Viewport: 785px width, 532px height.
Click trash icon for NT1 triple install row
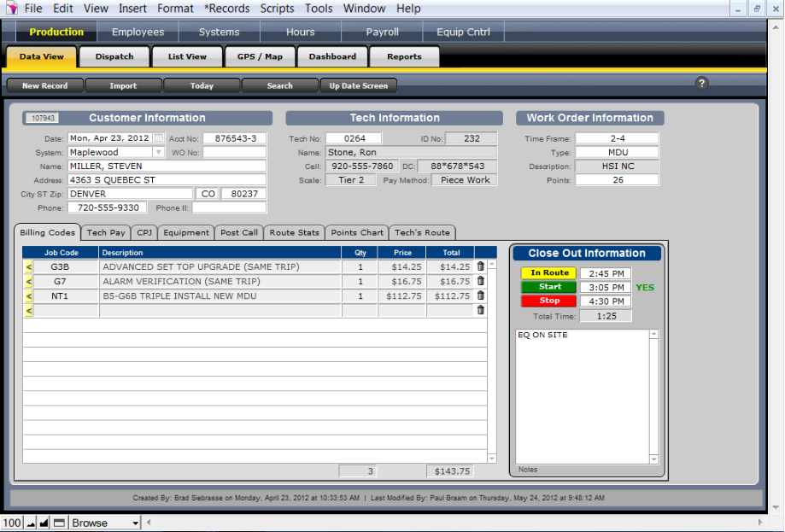[x=480, y=295]
